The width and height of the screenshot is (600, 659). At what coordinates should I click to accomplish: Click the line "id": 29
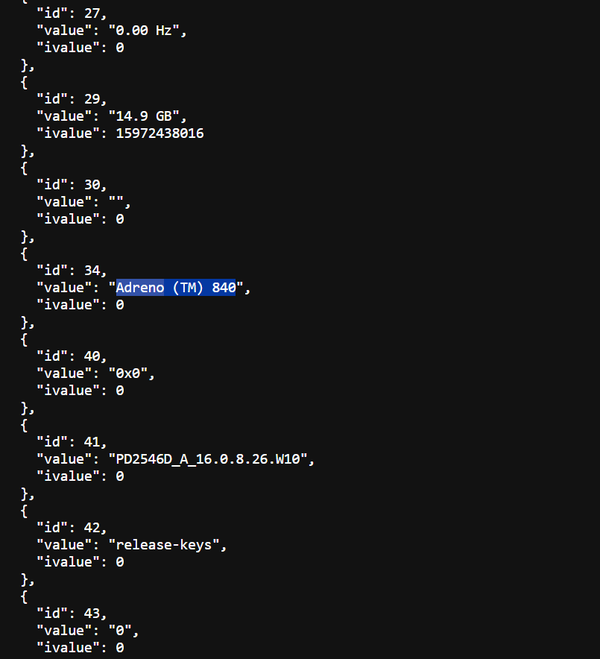tap(70, 99)
